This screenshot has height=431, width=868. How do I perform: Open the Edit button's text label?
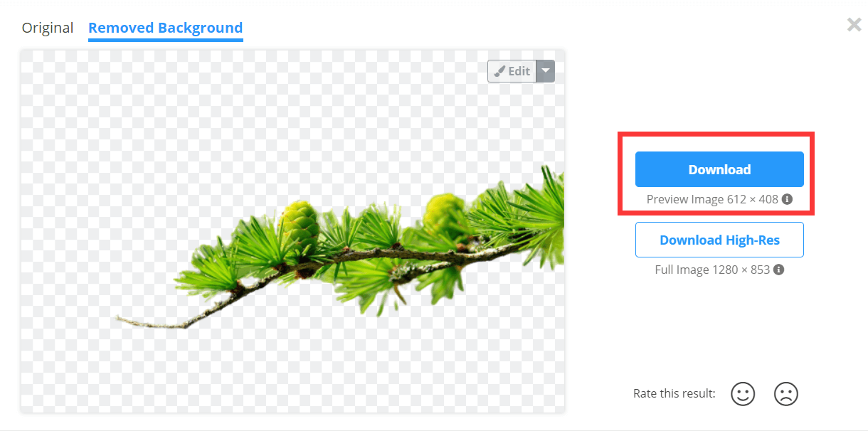click(x=519, y=71)
